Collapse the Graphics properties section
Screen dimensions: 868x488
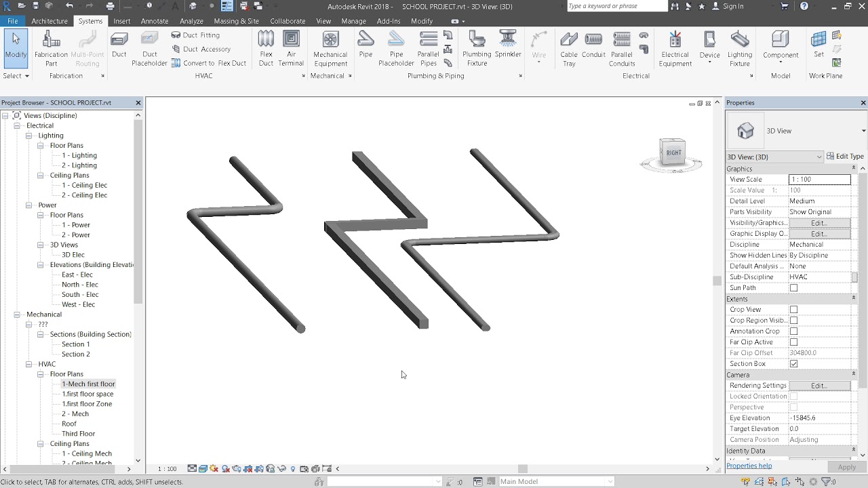[853, 168]
